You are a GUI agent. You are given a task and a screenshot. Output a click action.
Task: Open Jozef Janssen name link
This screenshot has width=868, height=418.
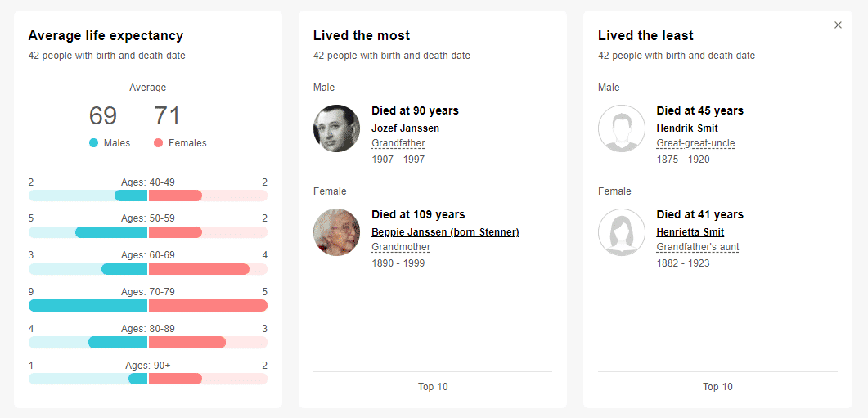tap(405, 128)
